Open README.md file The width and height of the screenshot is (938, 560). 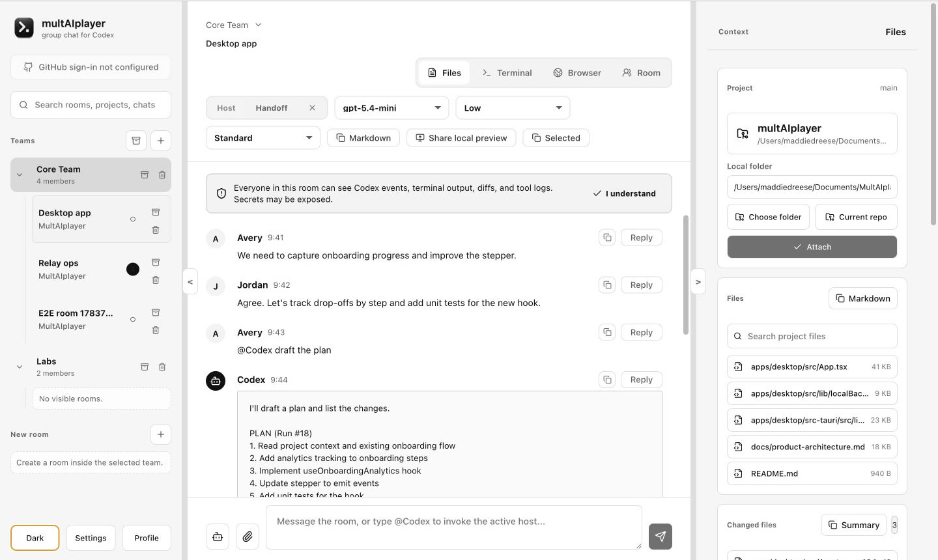coord(812,473)
